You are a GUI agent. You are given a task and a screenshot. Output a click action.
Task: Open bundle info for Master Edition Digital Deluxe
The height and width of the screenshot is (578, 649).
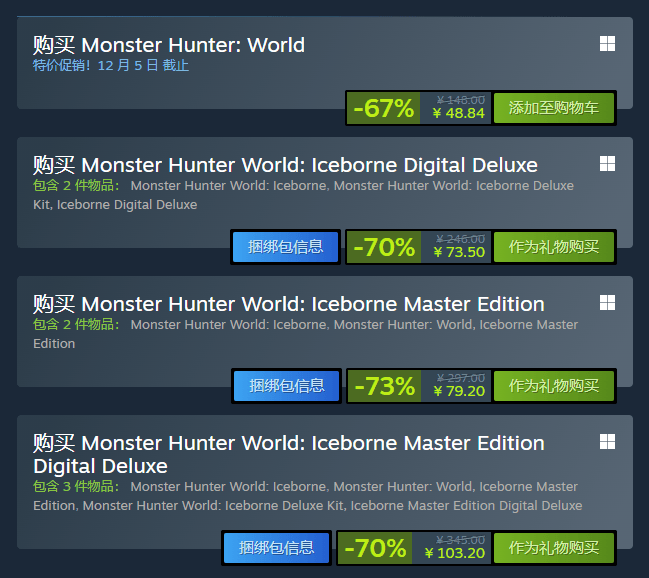coord(276,548)
